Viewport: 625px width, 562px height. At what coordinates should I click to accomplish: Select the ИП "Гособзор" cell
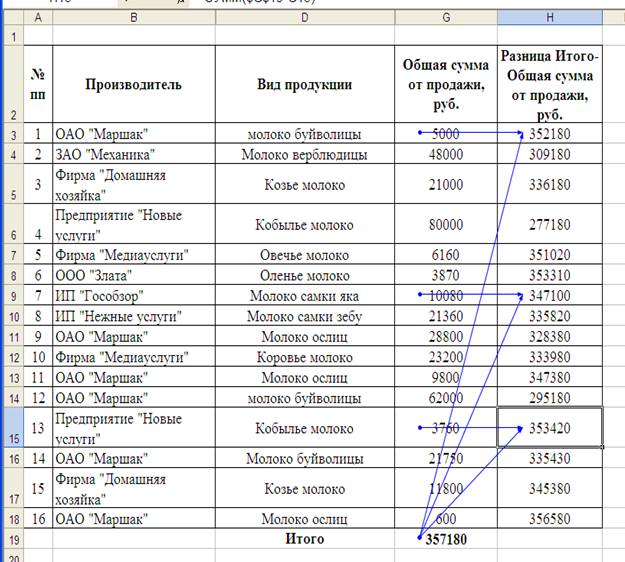coord(134,296)
